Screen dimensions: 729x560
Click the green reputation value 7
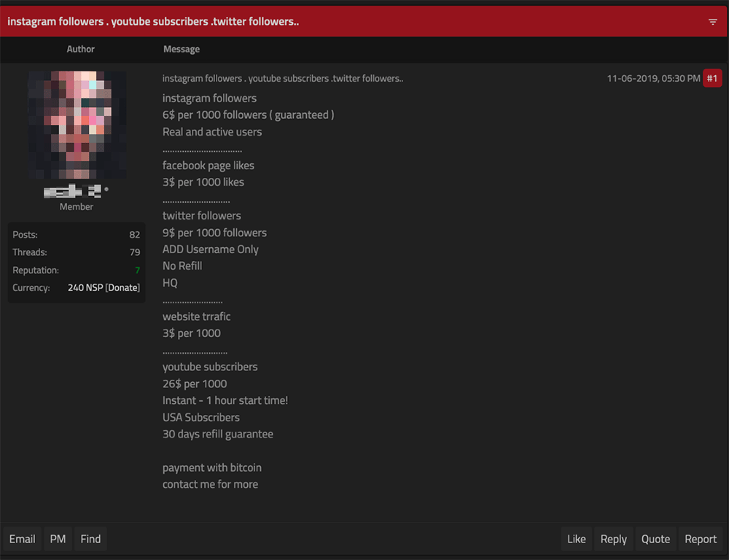tap(137, 270)
